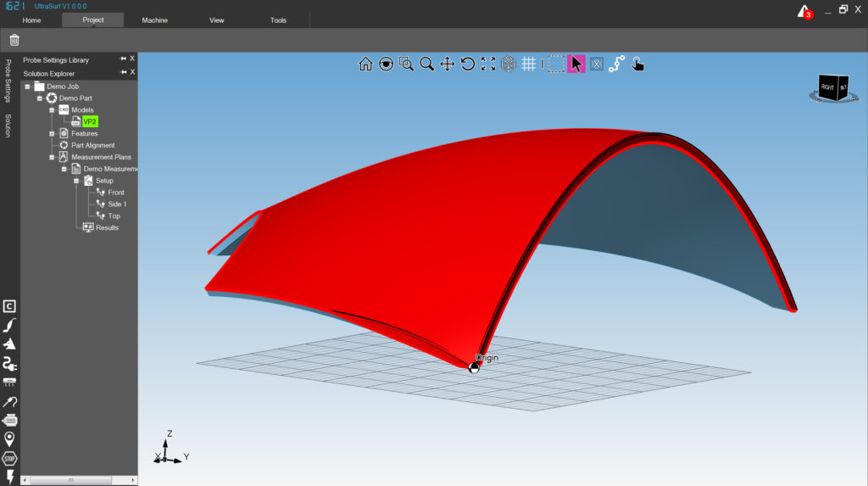Image resolution: width=868 pixels, height=486 pixels.
Task: Select the pan move-arrows tool
Action: [x=448, y=64]
